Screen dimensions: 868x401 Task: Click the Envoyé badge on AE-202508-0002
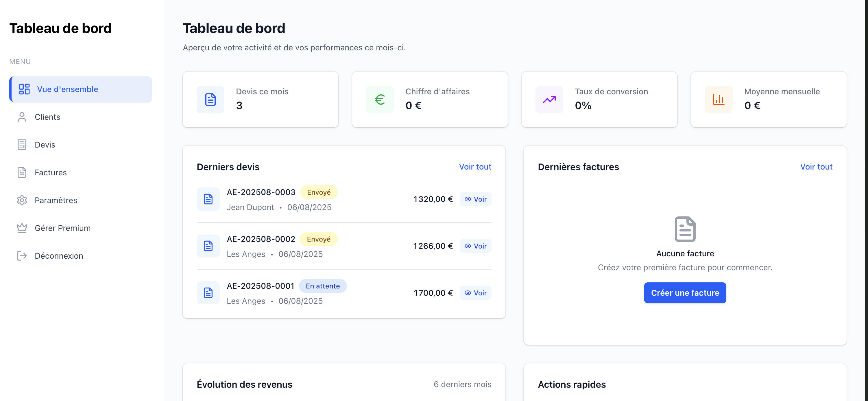click(319, 239)
